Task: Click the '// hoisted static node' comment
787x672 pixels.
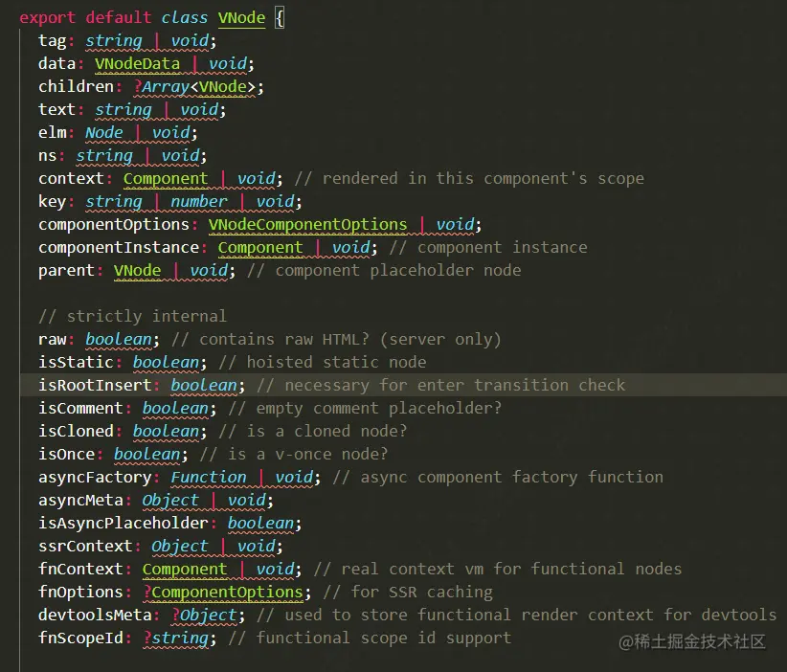Action: point(323,363)
